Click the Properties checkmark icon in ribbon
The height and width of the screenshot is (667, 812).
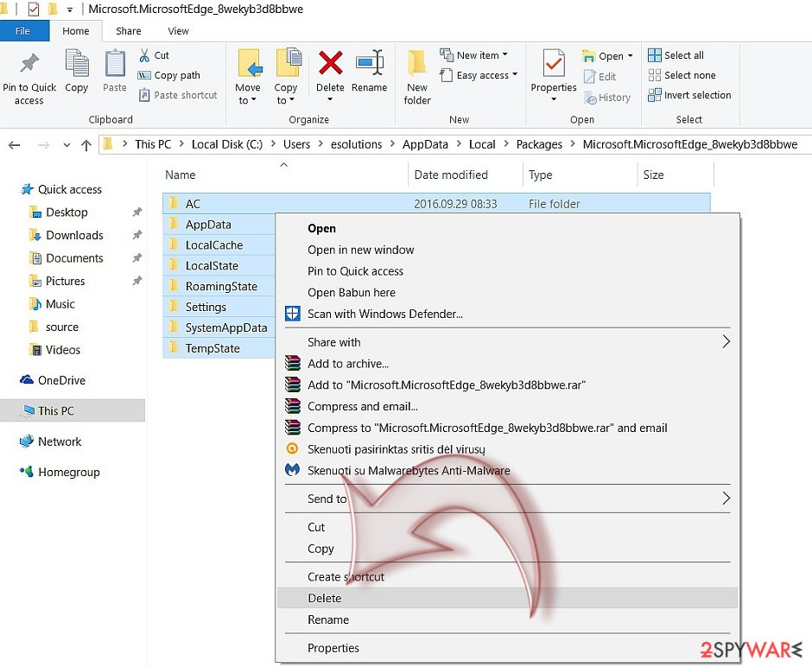(x=554, y=64)
